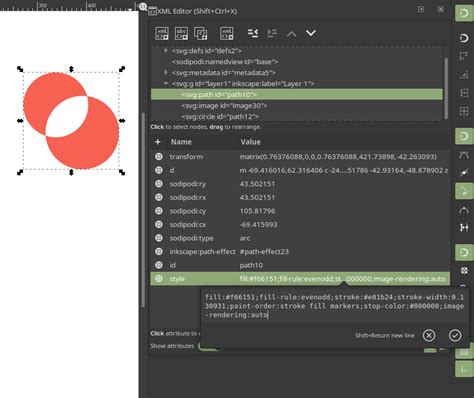Viewport: 474px width, 398px height.
Task: Raise the node with up chevron
Action: tap(291, 33)
